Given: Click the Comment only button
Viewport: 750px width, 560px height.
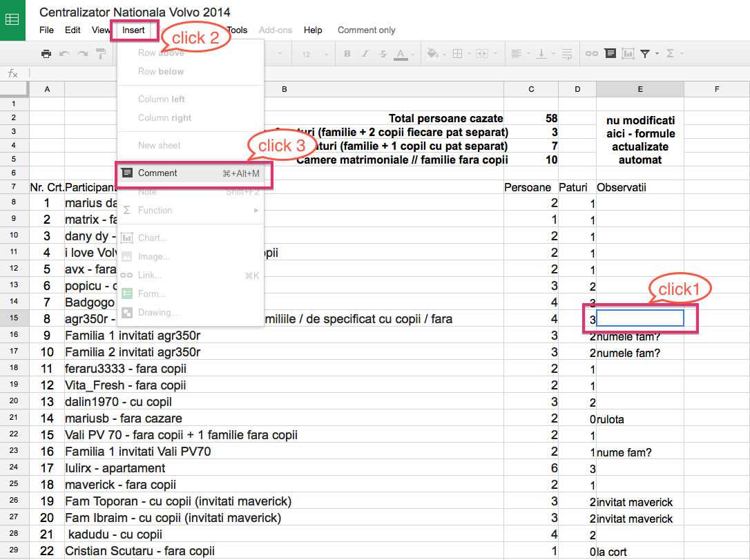Looking at the screenshot, I should (x=367, y=30).
